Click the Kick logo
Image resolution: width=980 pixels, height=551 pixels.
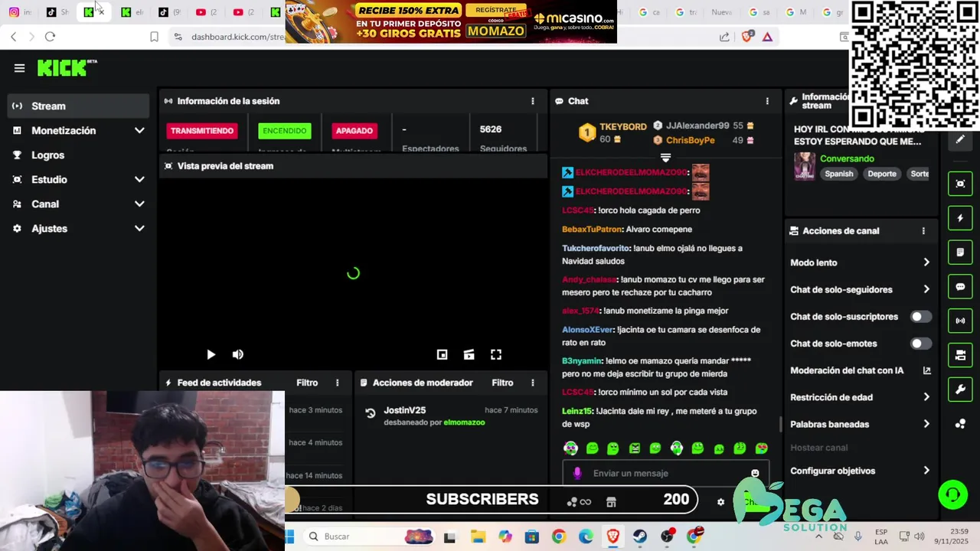click(67, 68)
